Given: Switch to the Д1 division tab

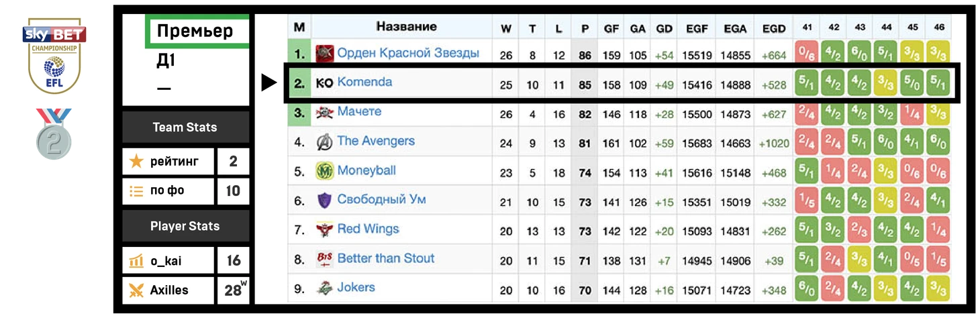Looking at the screenshot, I should click(x=166, y=61).
